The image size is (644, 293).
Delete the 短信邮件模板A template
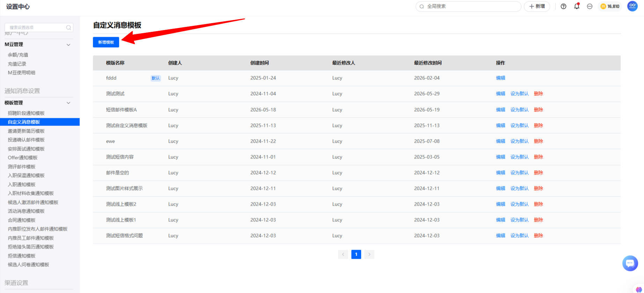click(539, 110)
